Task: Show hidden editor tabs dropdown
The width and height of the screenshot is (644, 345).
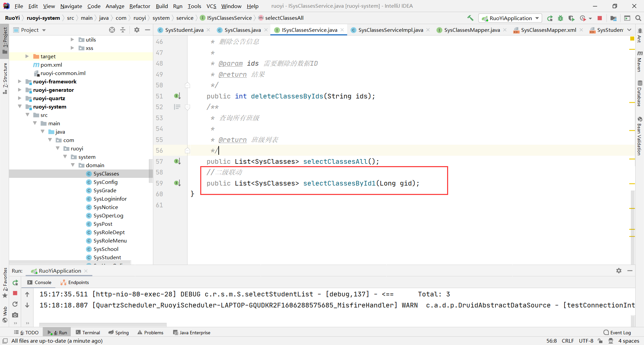Action: tap(629, 30)
